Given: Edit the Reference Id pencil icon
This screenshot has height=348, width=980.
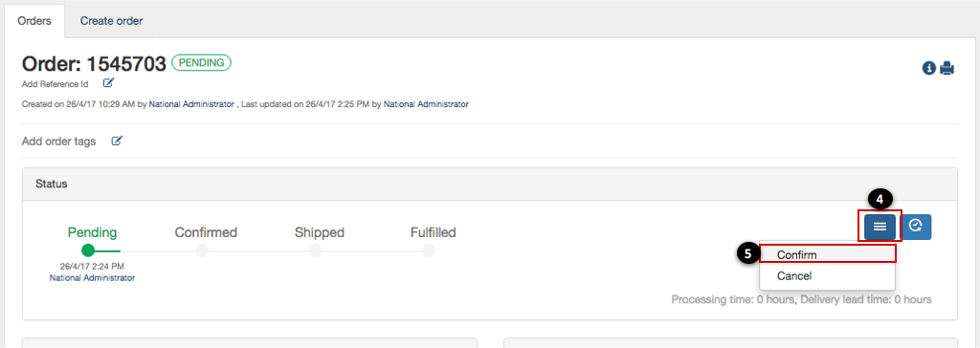Looking at the screenshot, I should tap(109, 82).
